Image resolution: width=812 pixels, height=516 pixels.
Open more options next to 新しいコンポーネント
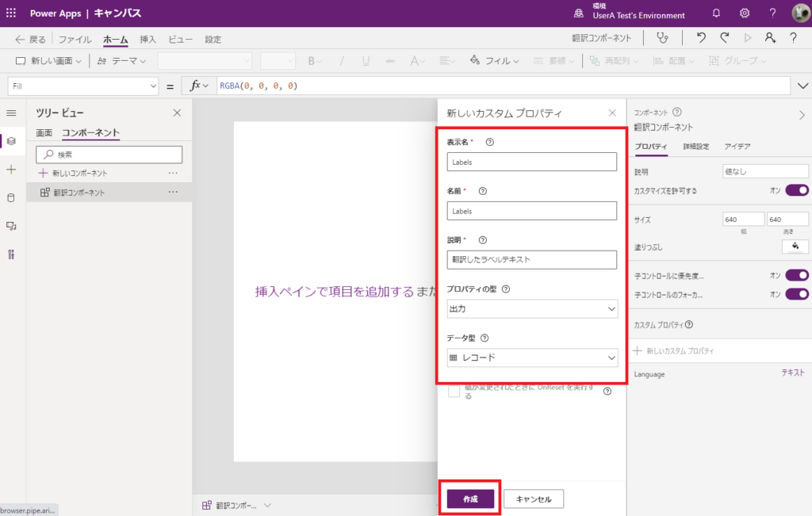click(173, 173)
